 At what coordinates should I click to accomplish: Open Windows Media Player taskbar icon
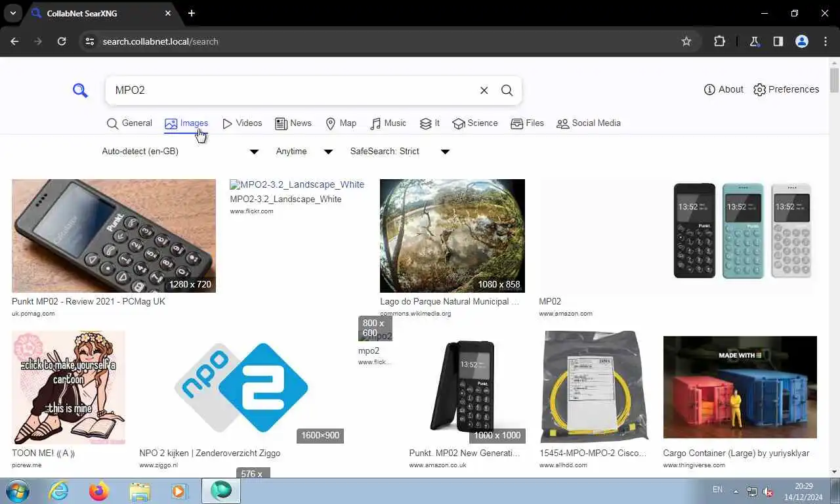[x=178, y=491]
